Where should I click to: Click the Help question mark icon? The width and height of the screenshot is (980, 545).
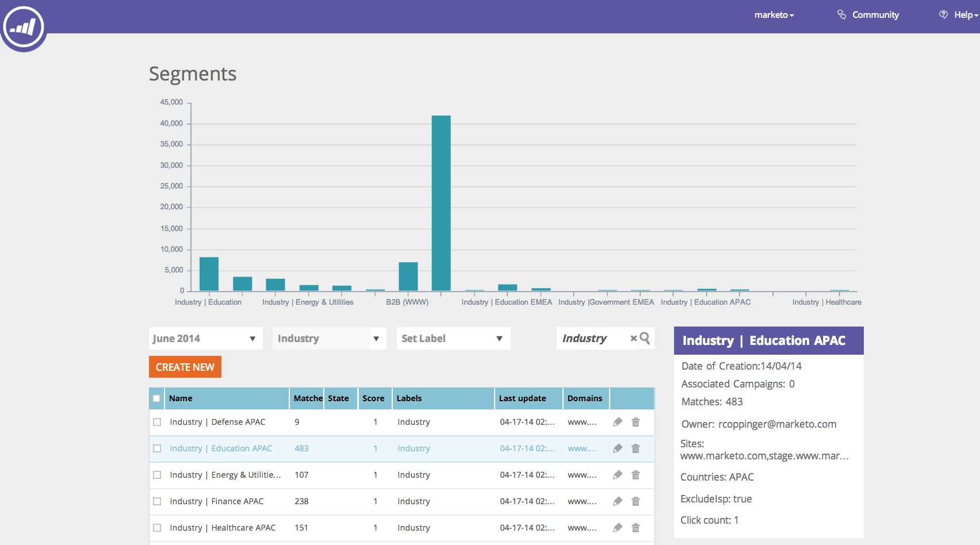point(943,15)
